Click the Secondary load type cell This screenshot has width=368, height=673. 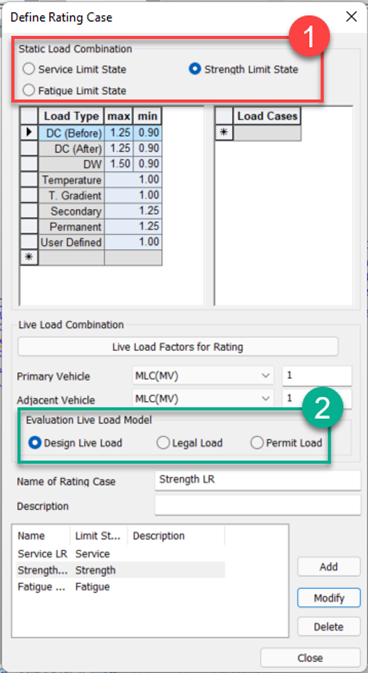(x=71, y=211)
